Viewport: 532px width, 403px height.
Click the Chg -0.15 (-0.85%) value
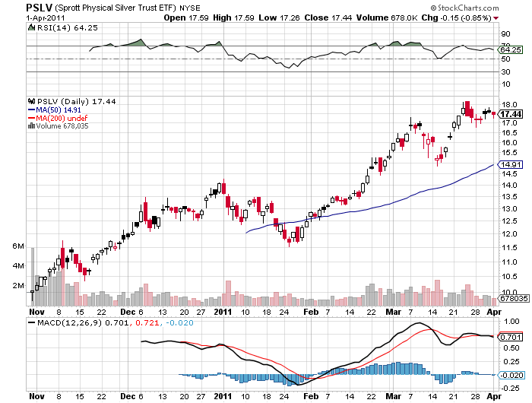tap(456, 18)
